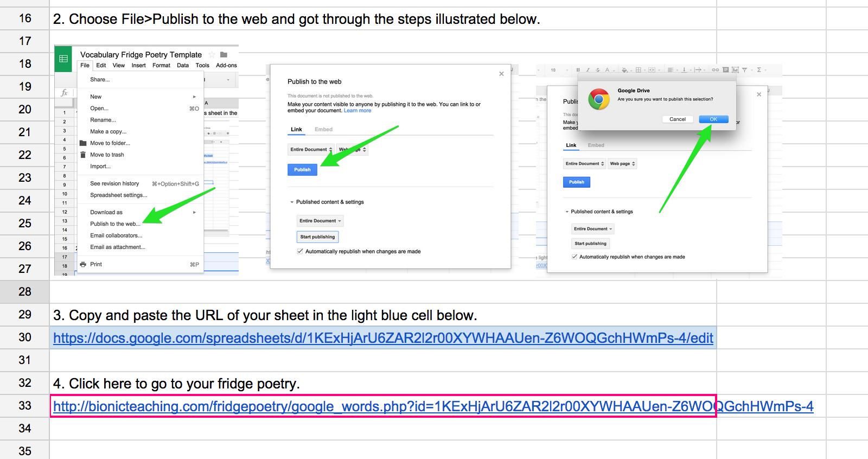Screen dimensions: 868x459
Task: Collapse Published content & settings in the Google Drive alert image
Action: [567, 212]
